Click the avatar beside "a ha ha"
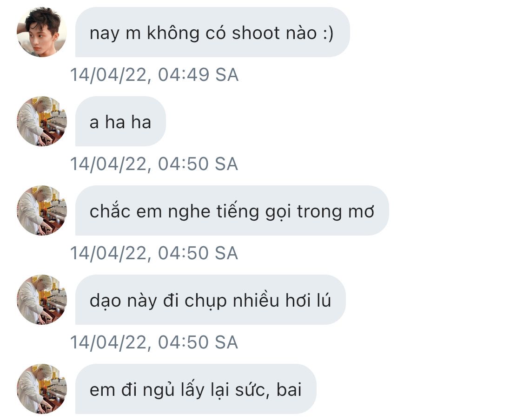Image resolution: width=523 pixels, height=420 pixels. coord(42,121)
